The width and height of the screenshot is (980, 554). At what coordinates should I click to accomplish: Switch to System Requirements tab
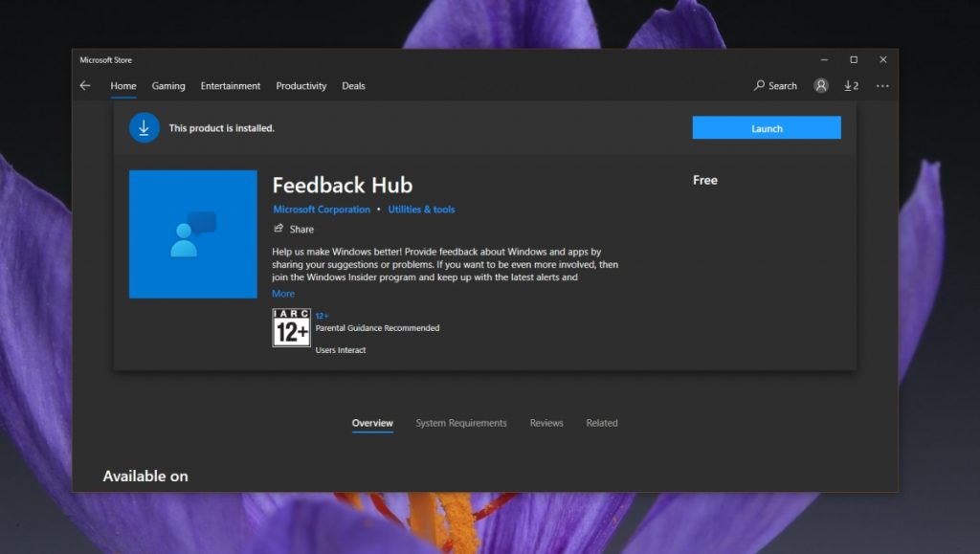(x=460, y=422)
